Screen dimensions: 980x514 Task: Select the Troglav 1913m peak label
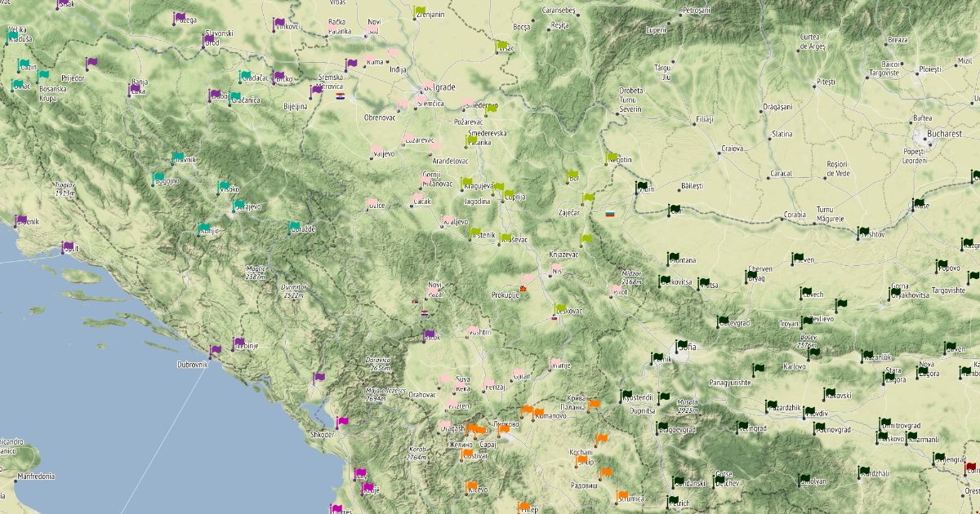[x=65, y=188]
